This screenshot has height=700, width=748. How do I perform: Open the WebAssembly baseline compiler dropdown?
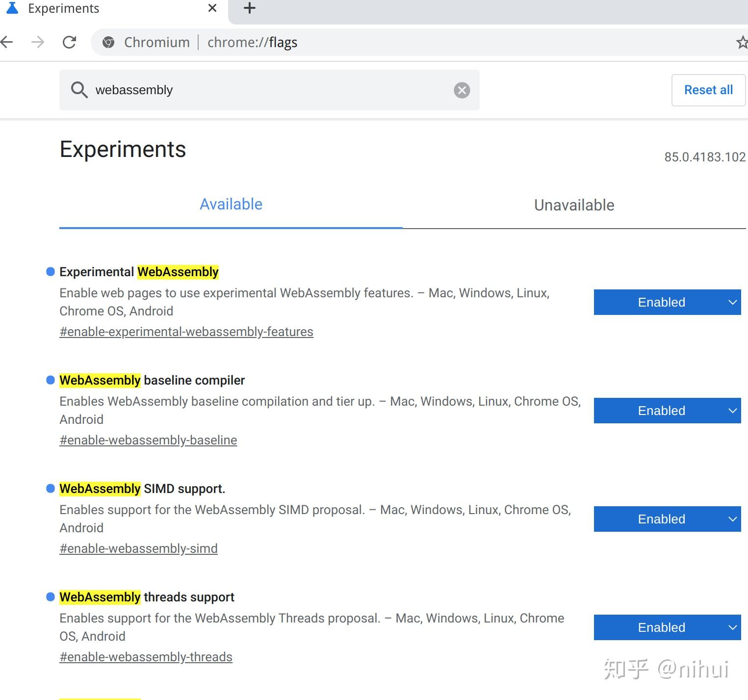[x=667, y=411]
